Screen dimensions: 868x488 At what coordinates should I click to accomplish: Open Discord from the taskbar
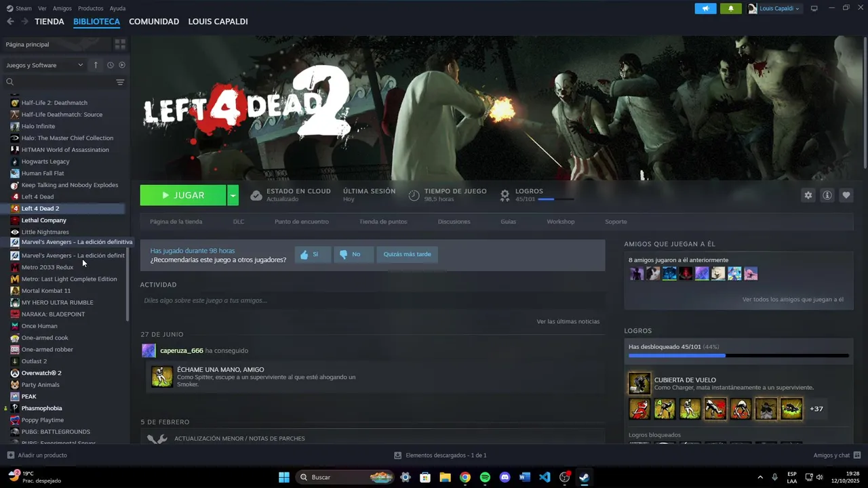coord(505,477)
